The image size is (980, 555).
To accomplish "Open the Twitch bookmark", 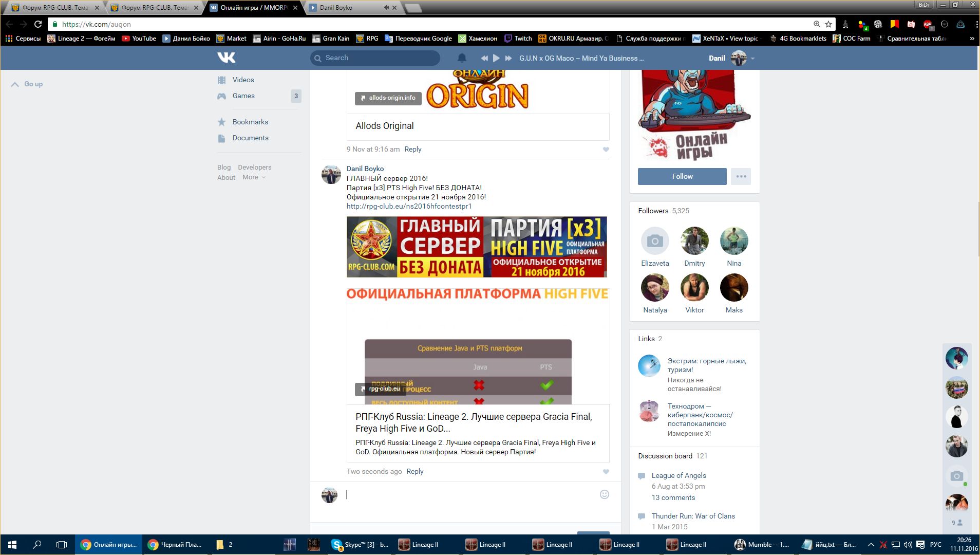I will tap(518, 39).
